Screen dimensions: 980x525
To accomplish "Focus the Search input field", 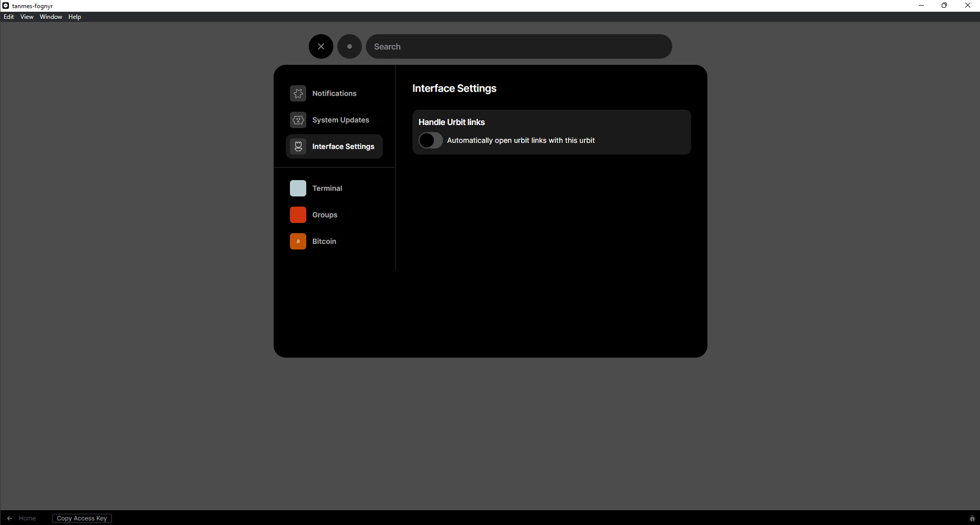I will coord(519,46).
